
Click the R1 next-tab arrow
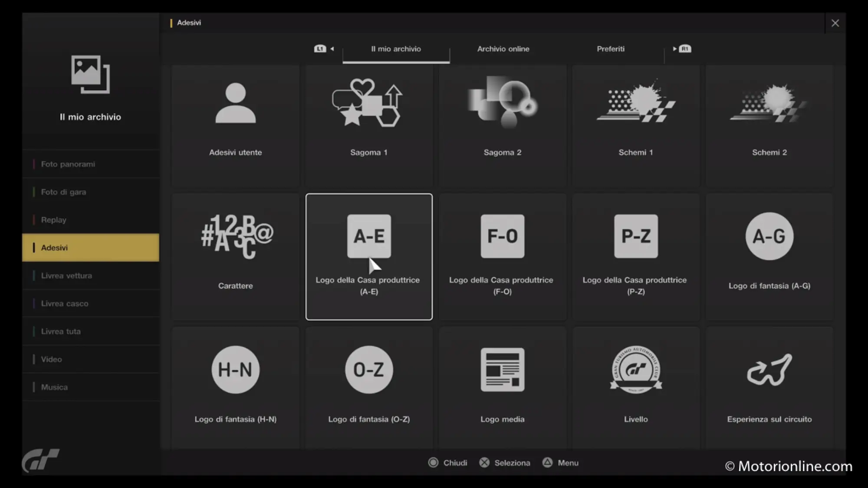click(682, 49)
